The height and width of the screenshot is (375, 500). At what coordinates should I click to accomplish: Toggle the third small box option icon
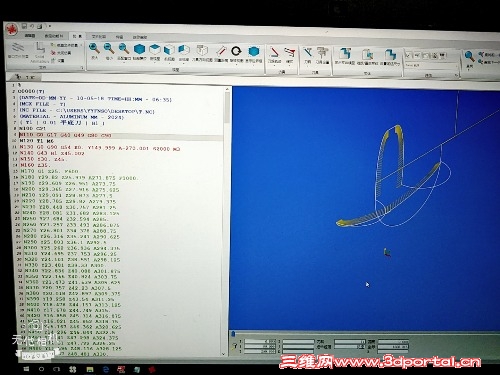426,56
